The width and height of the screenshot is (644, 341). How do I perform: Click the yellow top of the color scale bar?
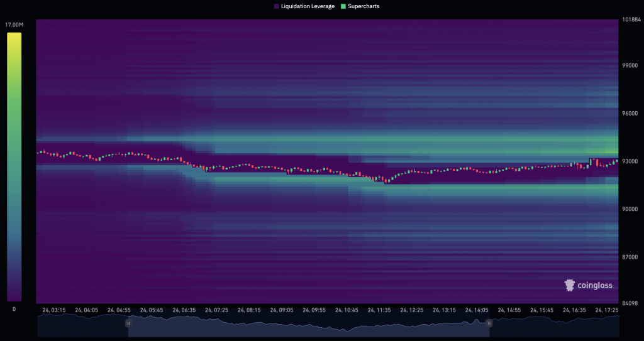click(14, 38)
